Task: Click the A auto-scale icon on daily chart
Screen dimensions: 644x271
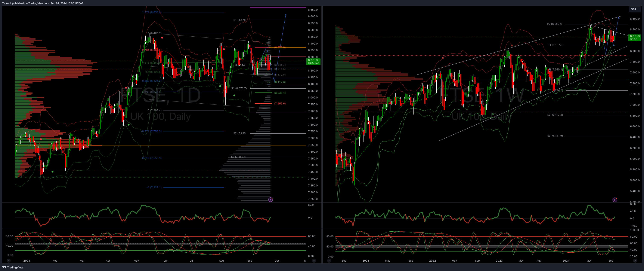Action: pos(314,261)
